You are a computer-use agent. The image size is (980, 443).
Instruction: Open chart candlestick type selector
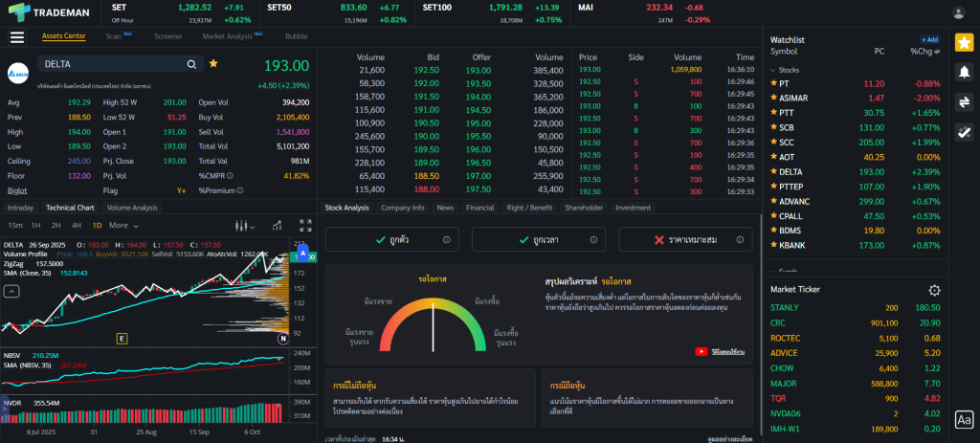pos(244,226)
